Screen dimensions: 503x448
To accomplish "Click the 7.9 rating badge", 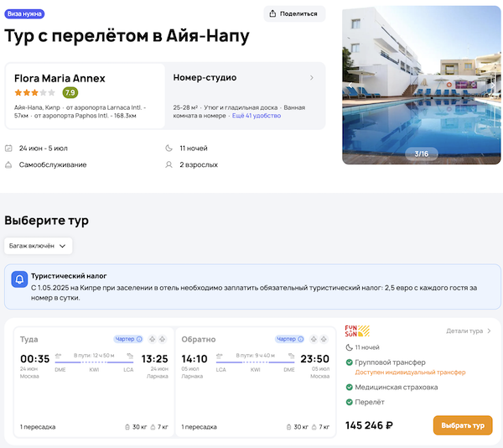I will coord(70,92).
